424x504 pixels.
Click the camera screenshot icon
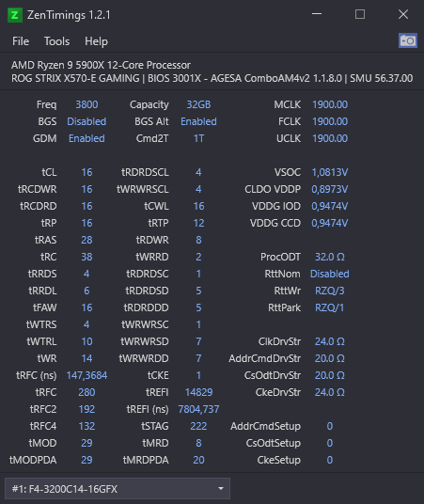(x=408, y=40)
